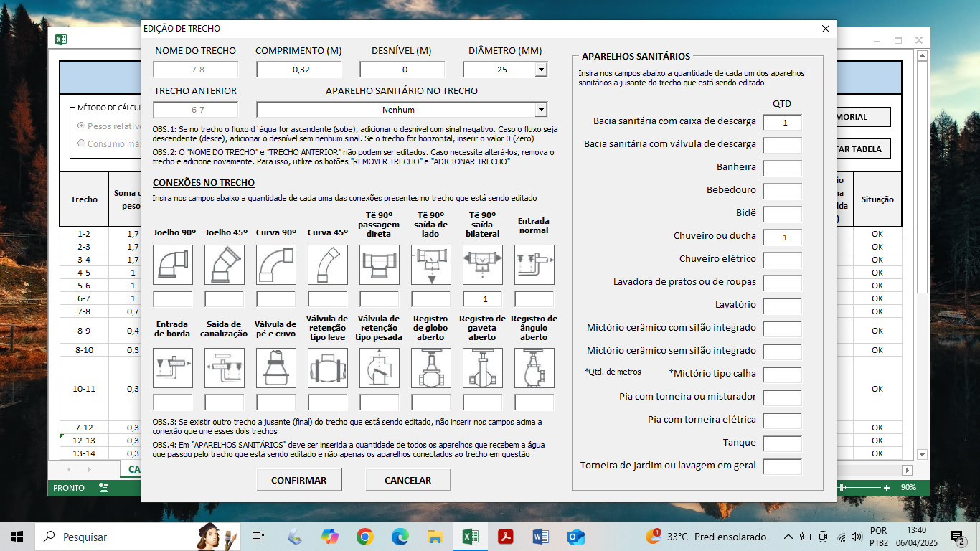
Task: Click the Joelho 90º fitting icon
Action: pos(172,265)
